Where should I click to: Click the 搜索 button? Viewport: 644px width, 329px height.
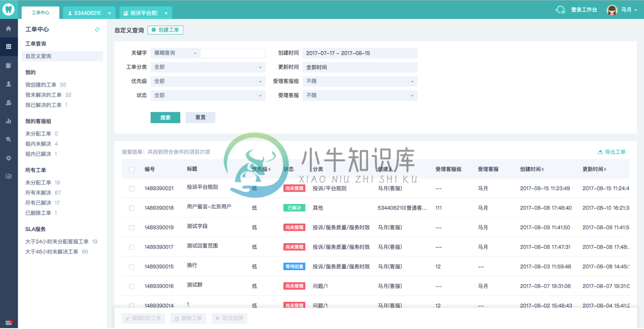(166, 118)
